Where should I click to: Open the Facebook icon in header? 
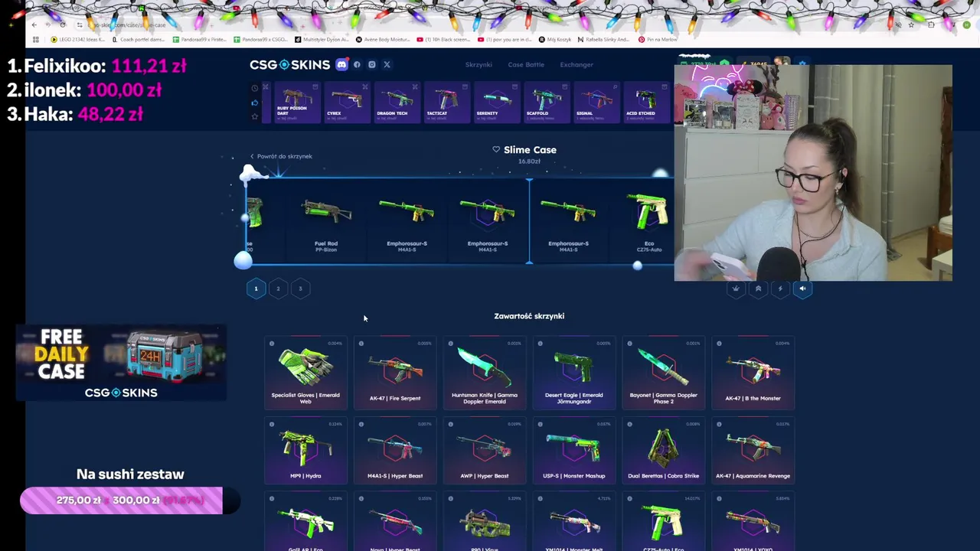click(357, 65)
